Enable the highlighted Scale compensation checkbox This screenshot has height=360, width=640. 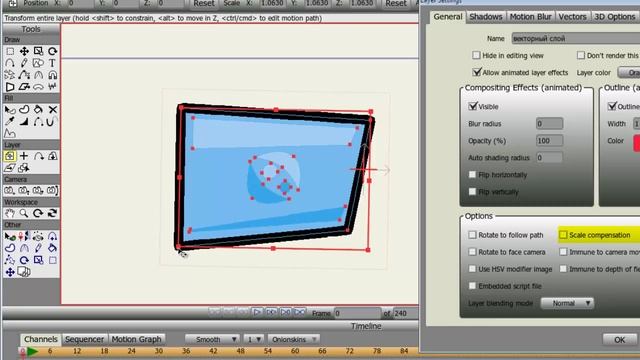pyautogui.click(x=563, y=235)
